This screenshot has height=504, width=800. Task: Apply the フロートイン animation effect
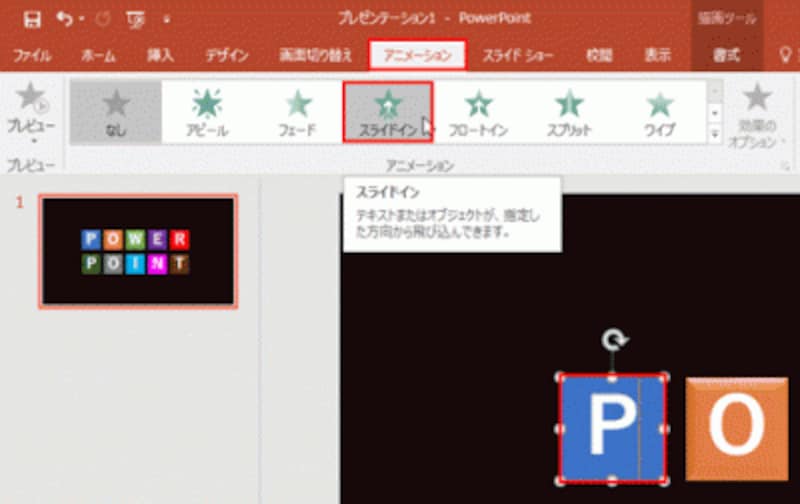[478, 112]
